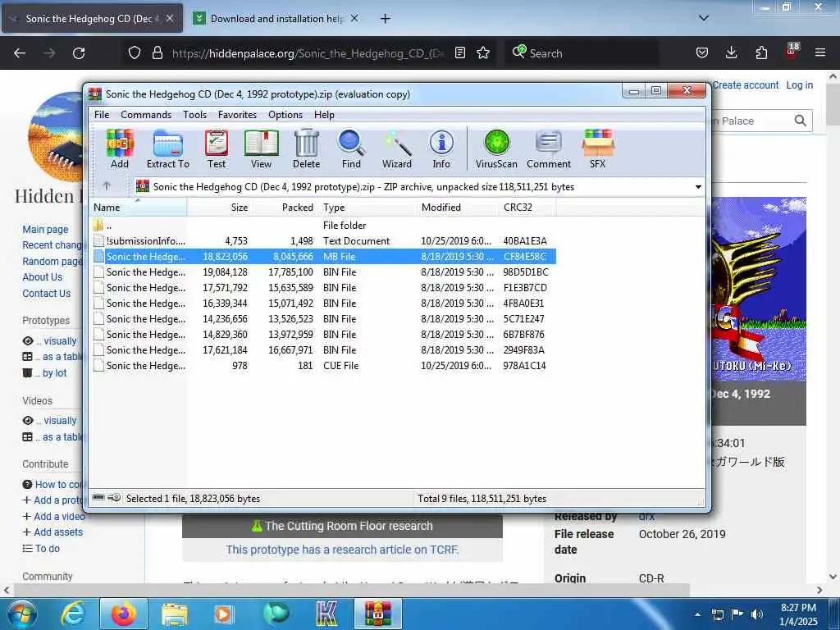Select the BIN file with CRC 2949F83A
Screen dimensions: 840x630
click(x=323, y=349)
